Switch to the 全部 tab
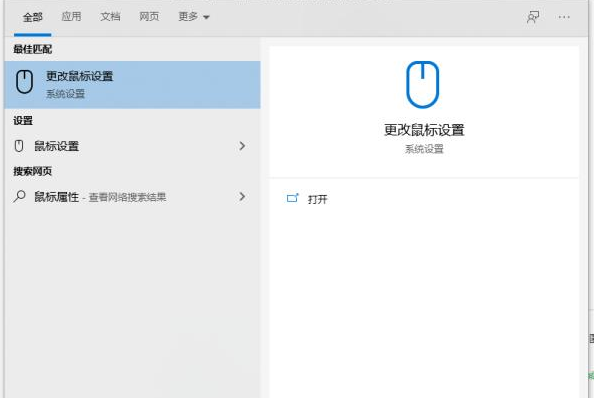The width and height of the screenshot is (594, 398). coord(33,17)
